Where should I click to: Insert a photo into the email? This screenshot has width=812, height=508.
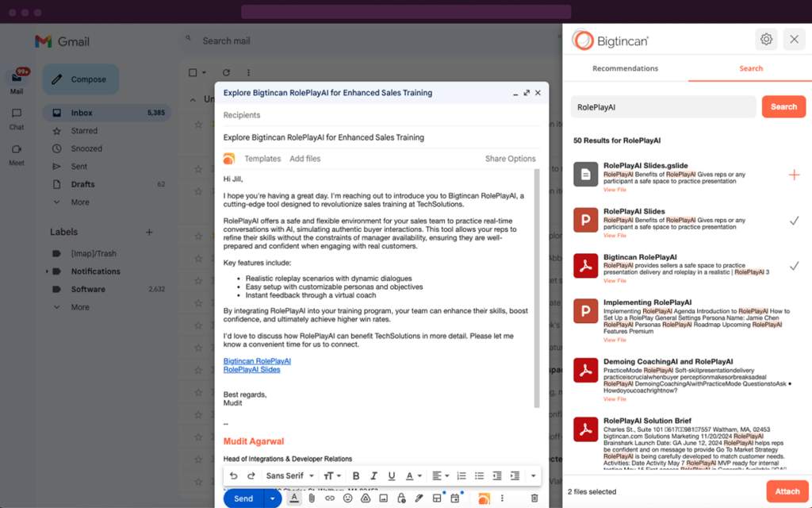coord(383,498)
